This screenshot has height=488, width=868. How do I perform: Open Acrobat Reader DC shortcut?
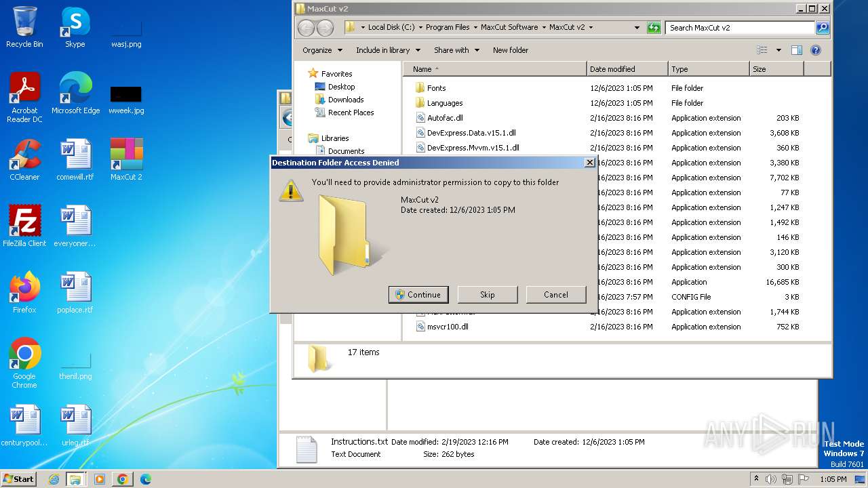tap(24, 98)
